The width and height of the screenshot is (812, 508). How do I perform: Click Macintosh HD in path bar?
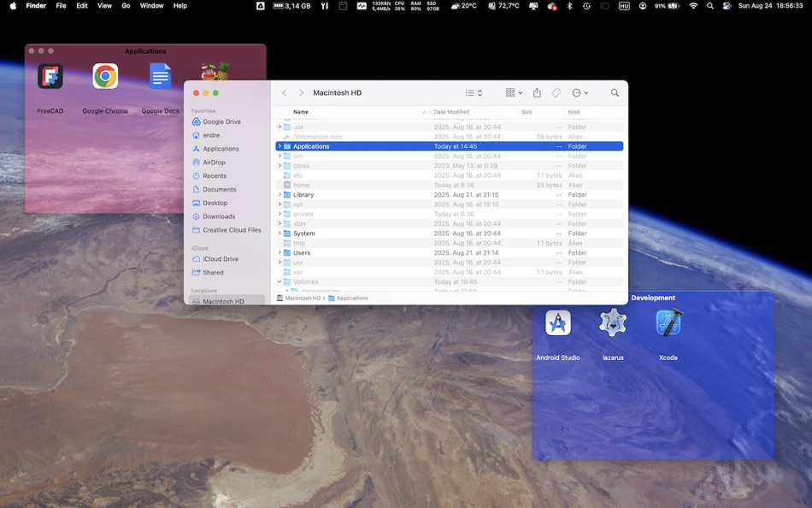tap(299, 298)
